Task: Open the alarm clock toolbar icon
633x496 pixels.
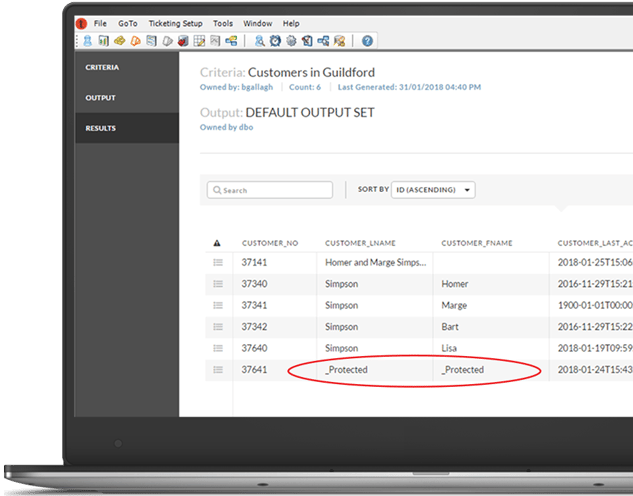Action: [275, 41]
